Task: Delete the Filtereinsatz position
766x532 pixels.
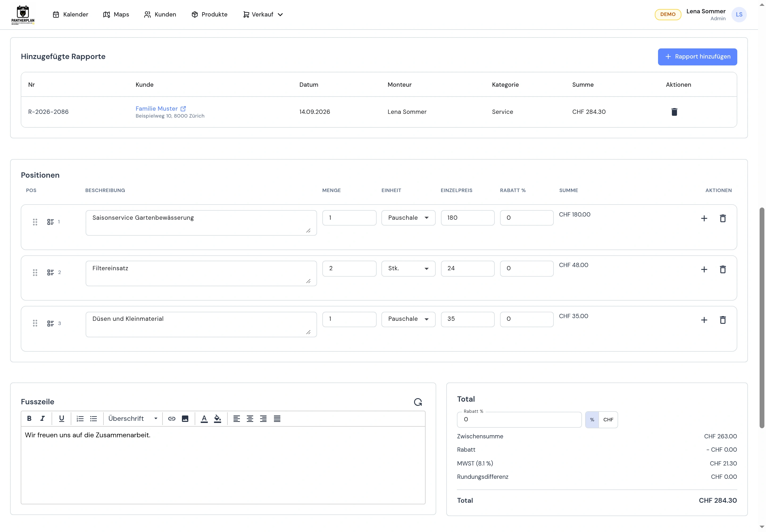Action: point(722,269)
